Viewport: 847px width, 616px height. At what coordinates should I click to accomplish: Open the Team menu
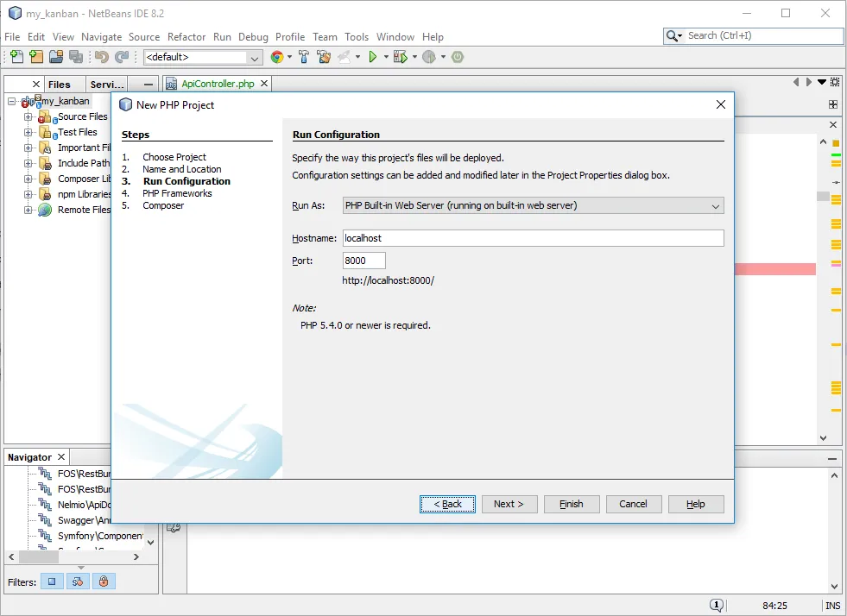point(325,37)
